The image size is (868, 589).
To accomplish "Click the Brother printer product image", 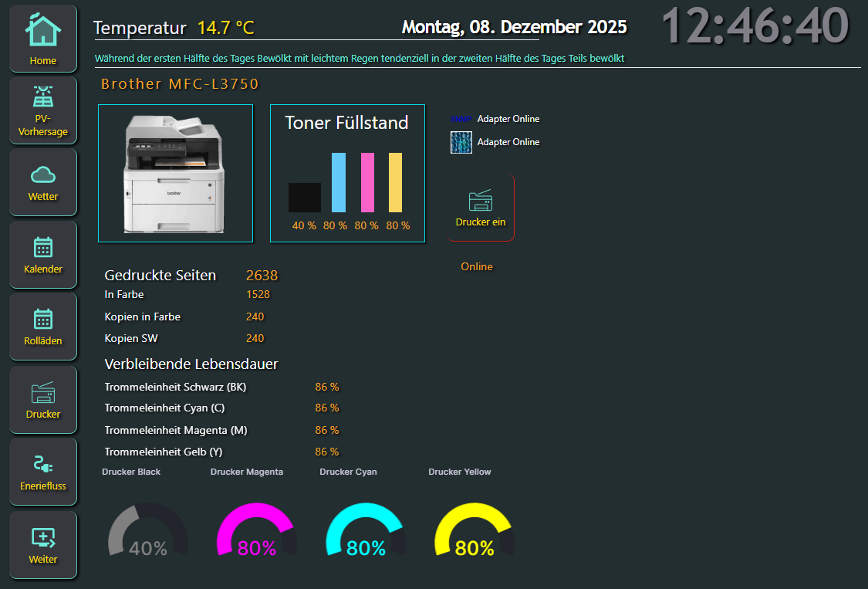I will tap(175, 174).
